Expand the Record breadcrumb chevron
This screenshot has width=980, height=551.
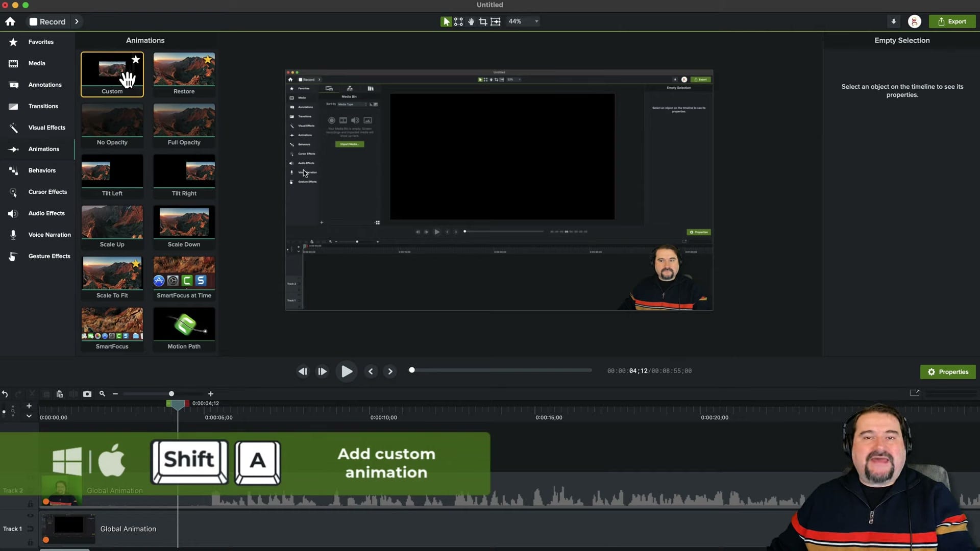pos(77,21)
